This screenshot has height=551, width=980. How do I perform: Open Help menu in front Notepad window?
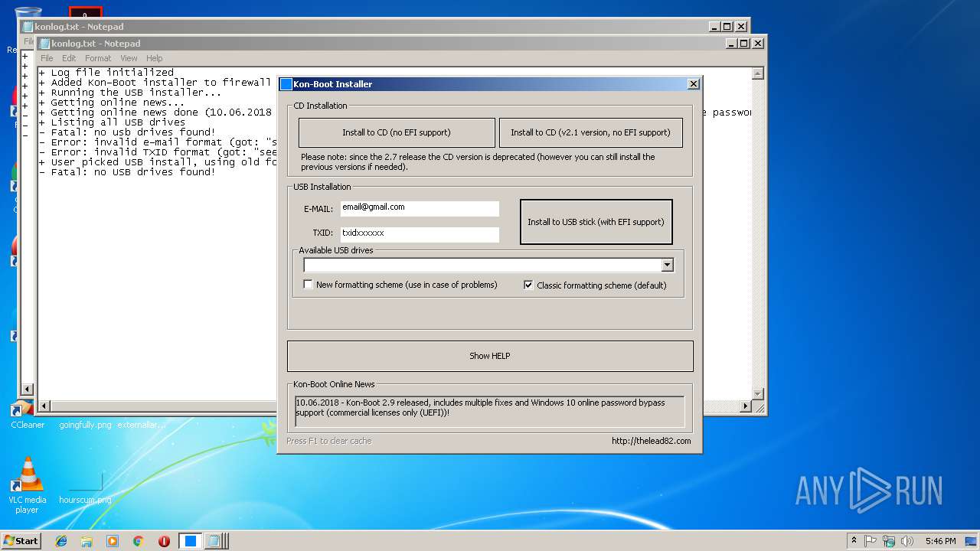click(155, 58)
